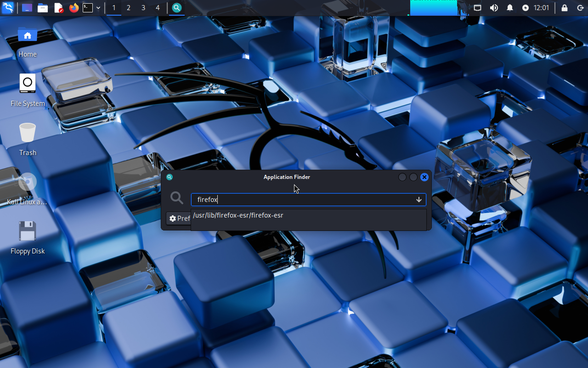This screenshot has width=588, height=368.
Task: Open the volume control in the panel
Action: (494, 8)
